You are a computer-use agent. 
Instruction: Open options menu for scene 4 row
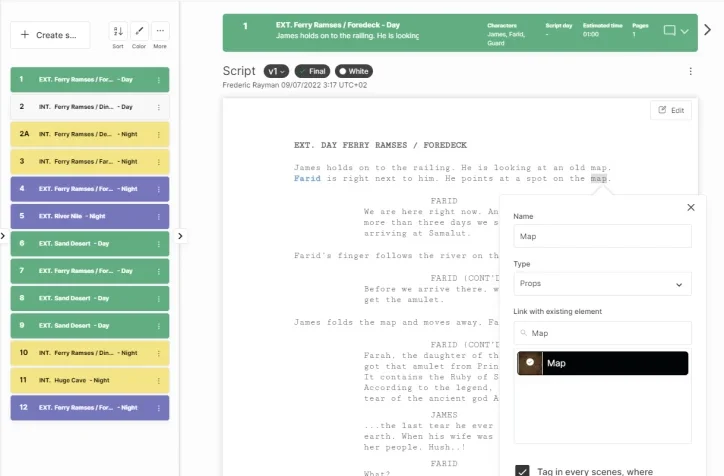tap(159, 189)
